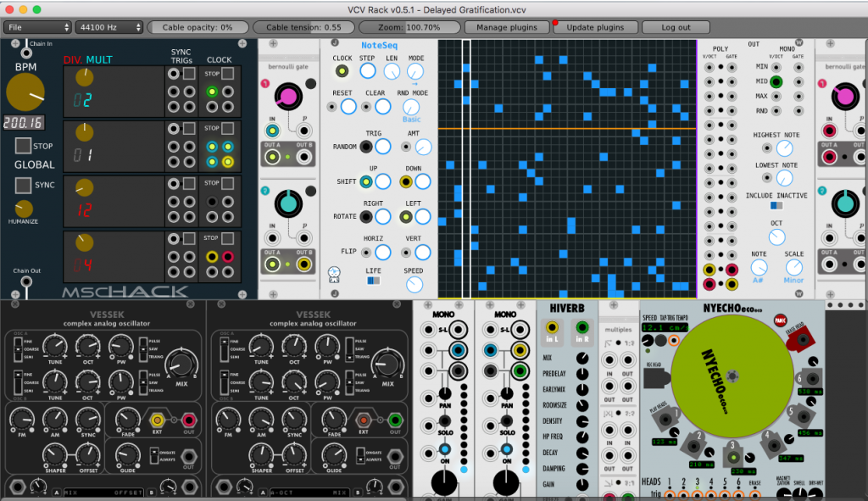
Task: Click the HIVERB DECAY knob
Action: click(582, 453)
